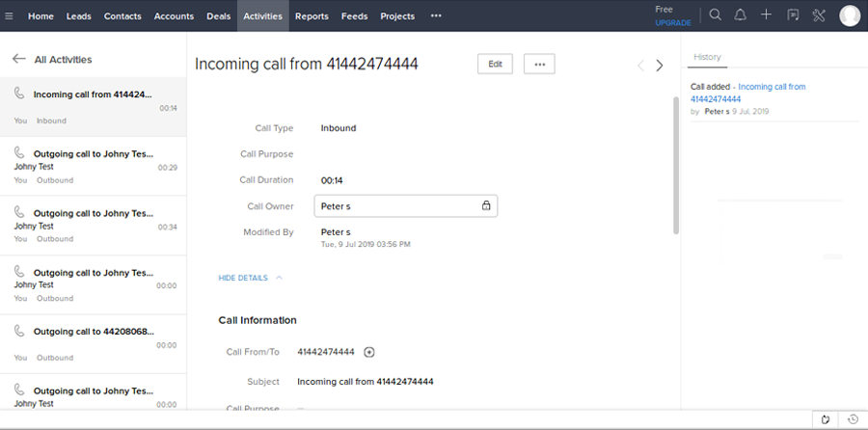Open the Reports module
Screen dimensions: 868x430
[x=312, y=16]
